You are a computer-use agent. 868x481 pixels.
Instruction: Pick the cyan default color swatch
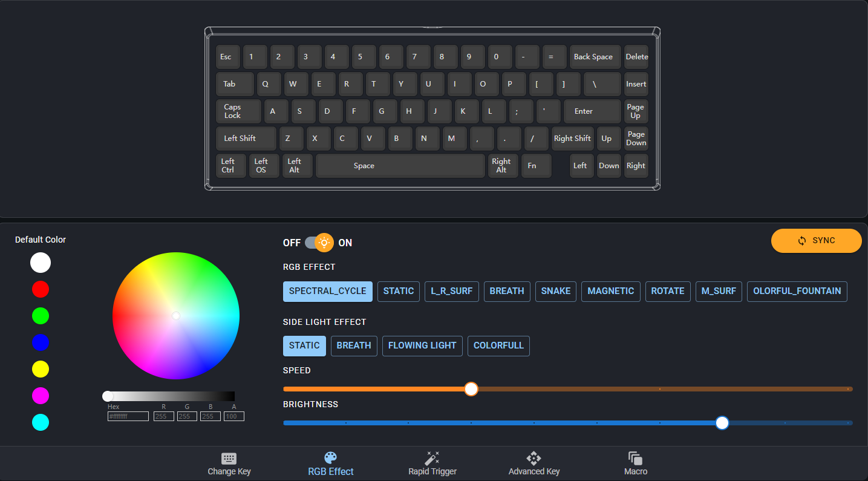tap(41, 422)
